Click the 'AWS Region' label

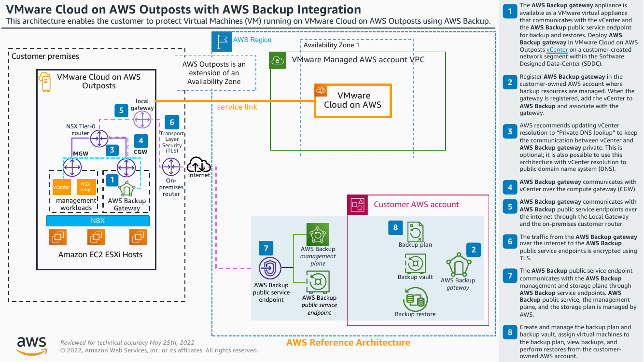coord(252,40)
